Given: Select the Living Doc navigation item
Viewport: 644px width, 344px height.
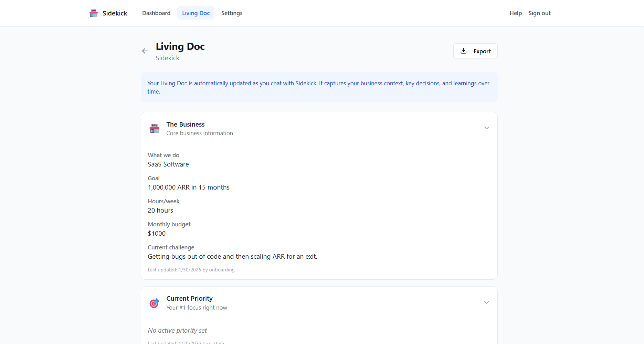Looking at the screenshot, I should 196,13.
